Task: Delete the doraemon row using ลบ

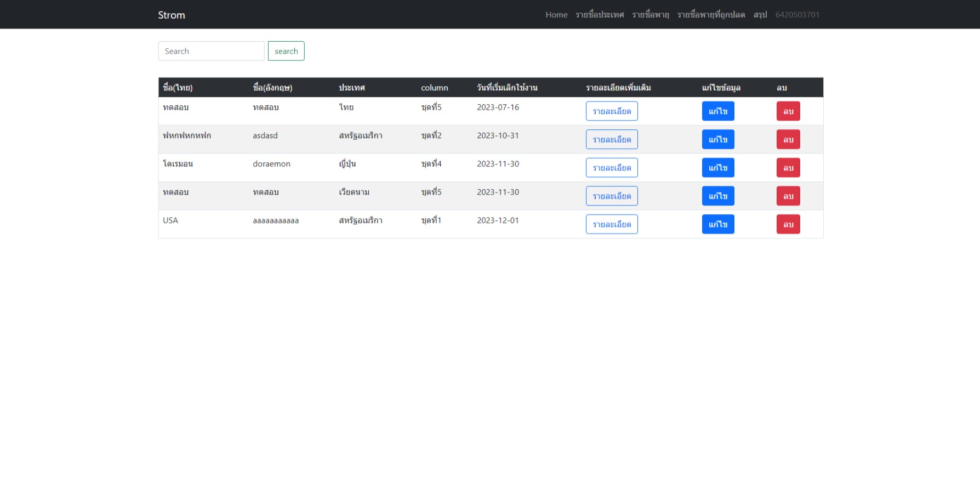Action: coord(788,167)
